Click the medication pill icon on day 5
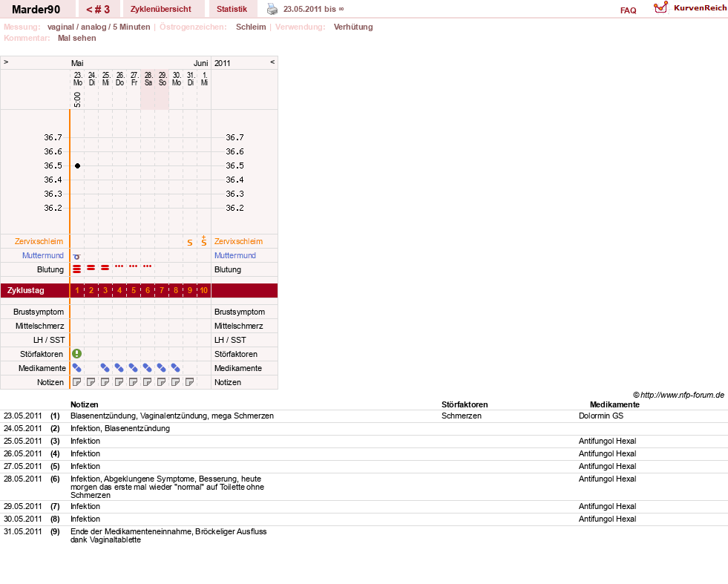Screen dimensions: 728x584 point(134,368)
